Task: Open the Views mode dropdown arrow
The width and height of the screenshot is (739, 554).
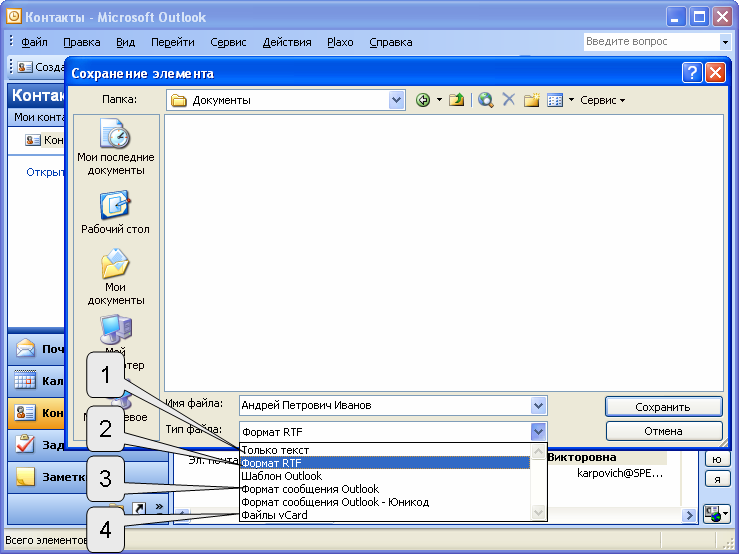Action: [x=571, y=100]
